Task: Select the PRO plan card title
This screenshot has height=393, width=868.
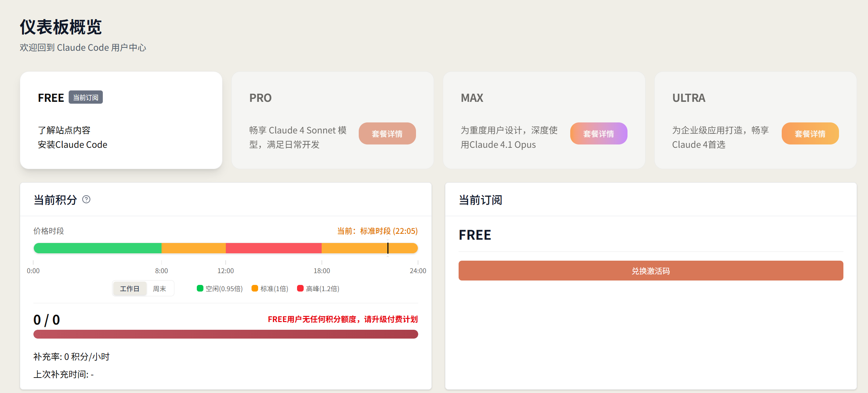Action: click(x=260, y=98)
